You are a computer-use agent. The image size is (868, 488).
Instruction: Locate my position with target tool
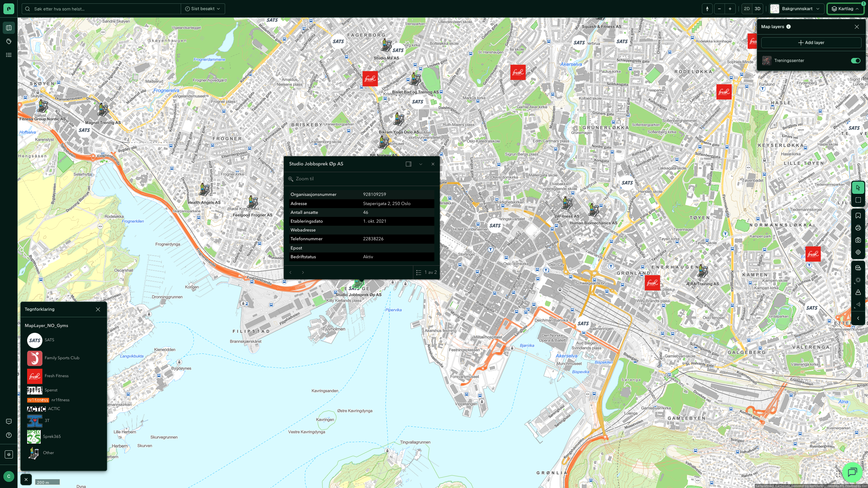(858, 252)
